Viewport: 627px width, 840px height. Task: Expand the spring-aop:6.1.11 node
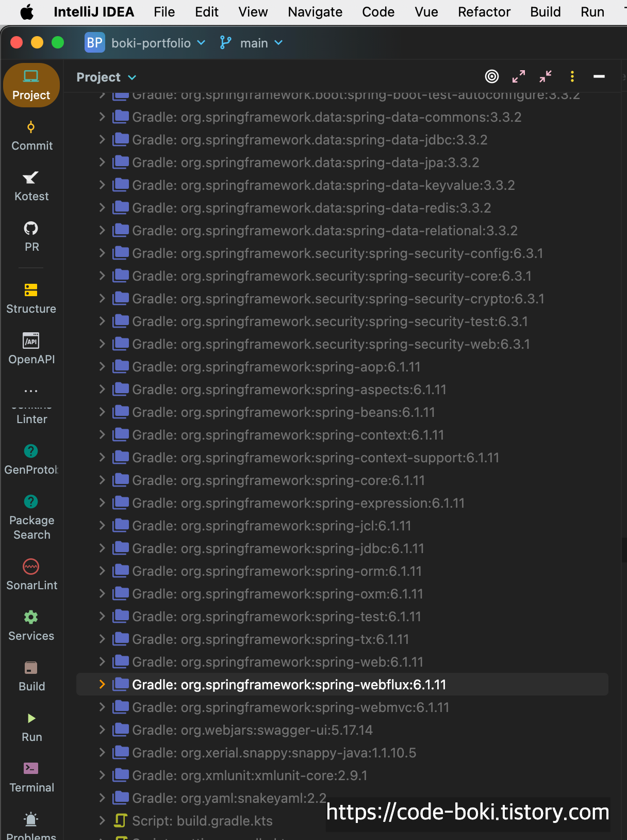click(x=102, y=367)
